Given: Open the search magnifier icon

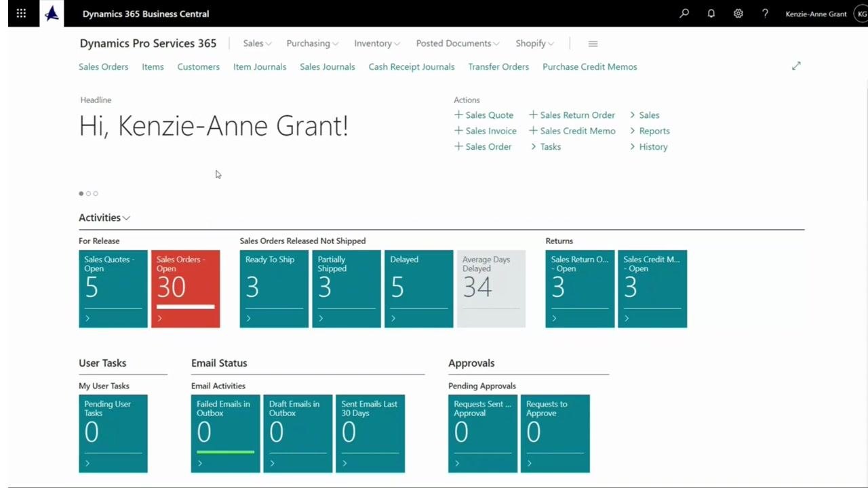Looking at the screenshot, I should tap(684, 14).
